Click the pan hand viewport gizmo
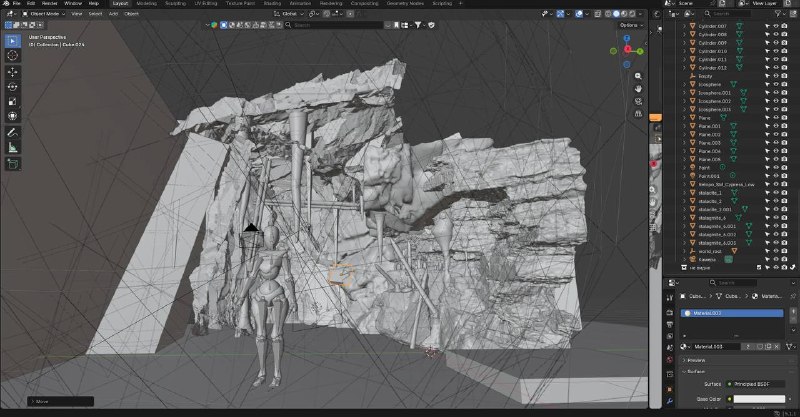The width and height of the screenshot is (800, 417). pos(638,89)
